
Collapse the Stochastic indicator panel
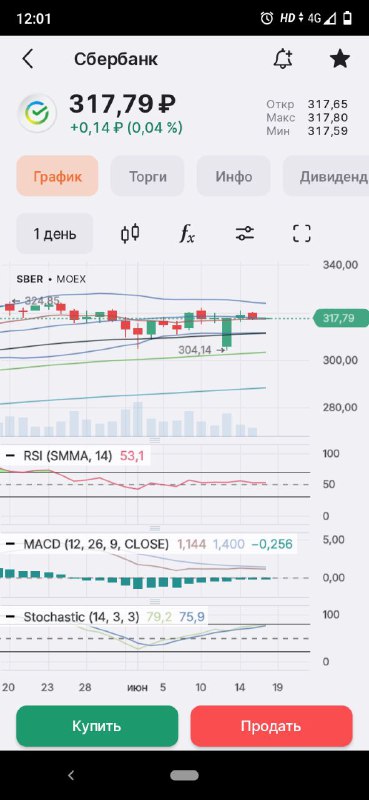pos(10,617)
